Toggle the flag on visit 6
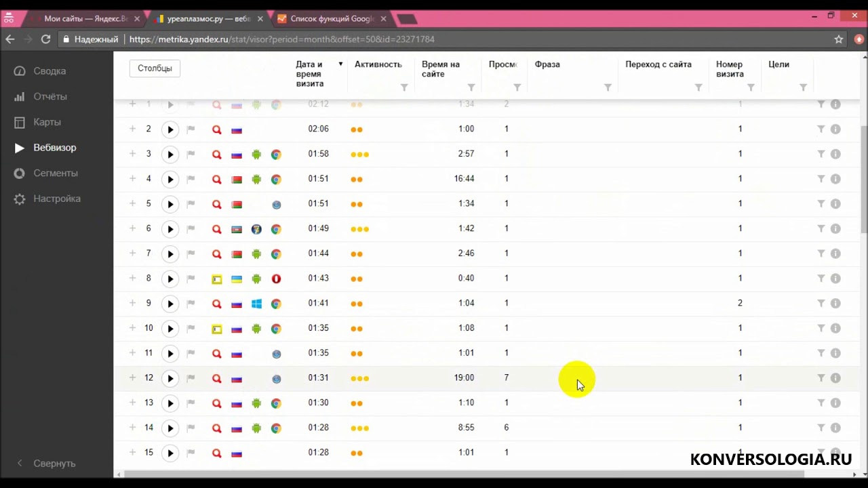This screenshot has height=488, width=868. [x=191, y=229]
